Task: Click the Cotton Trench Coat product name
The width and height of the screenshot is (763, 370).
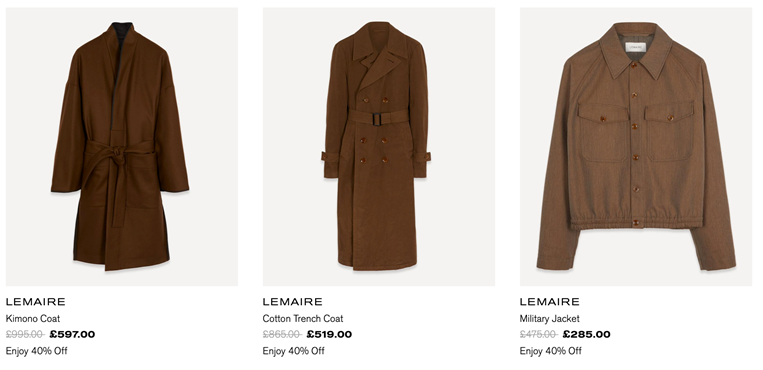Action: (303, 319)
